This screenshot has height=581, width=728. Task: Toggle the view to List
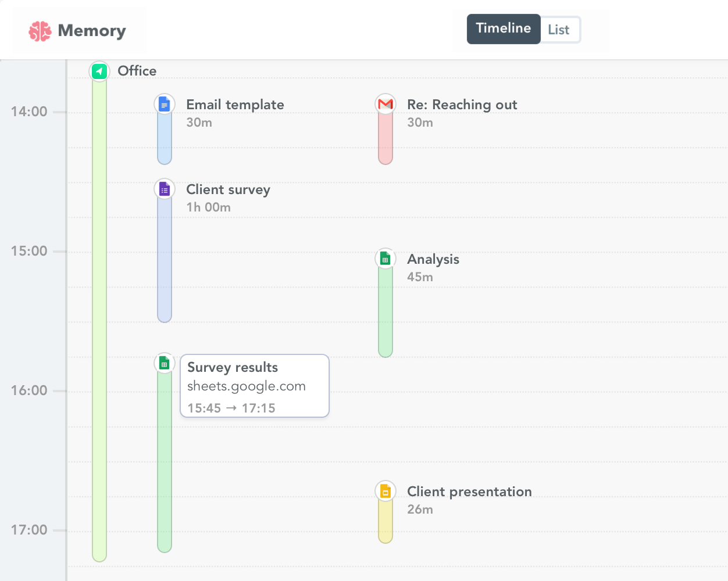559,28
